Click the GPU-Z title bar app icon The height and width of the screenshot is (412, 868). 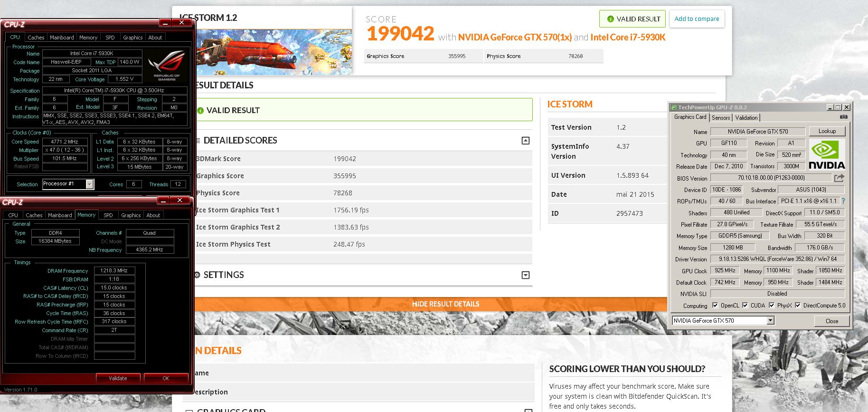tap(673, 107)
